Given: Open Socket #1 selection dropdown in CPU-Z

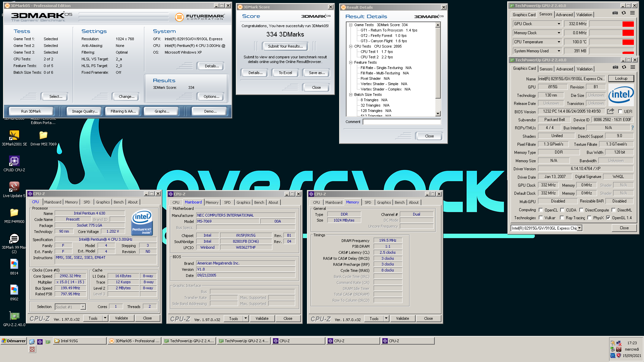Looking at the screenshot, I should point(83,307).
